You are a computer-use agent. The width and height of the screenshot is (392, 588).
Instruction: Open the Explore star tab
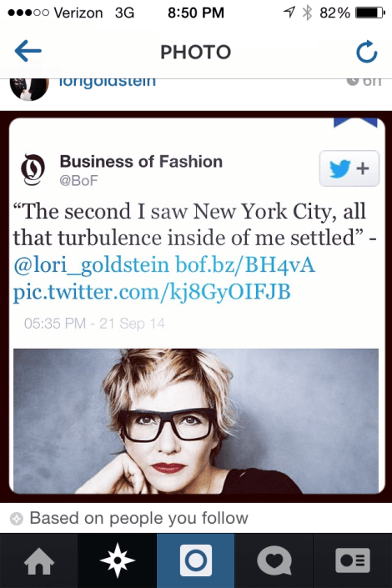[x=118, y=560]
